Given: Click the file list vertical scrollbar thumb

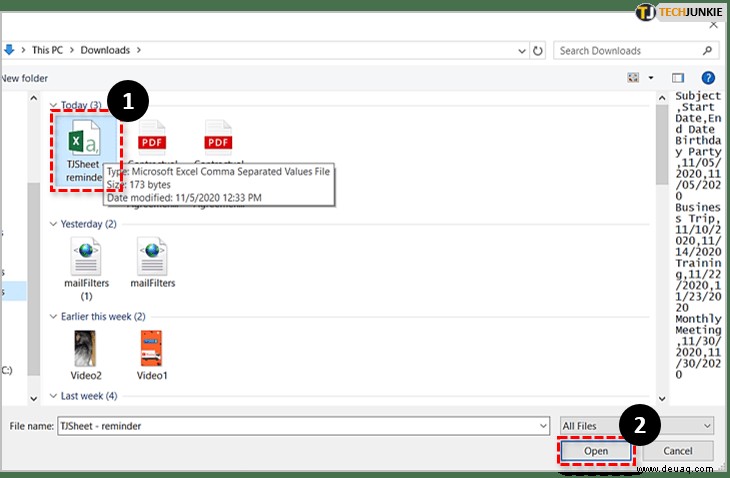Looking at the screenshot, I should (662, 144).
